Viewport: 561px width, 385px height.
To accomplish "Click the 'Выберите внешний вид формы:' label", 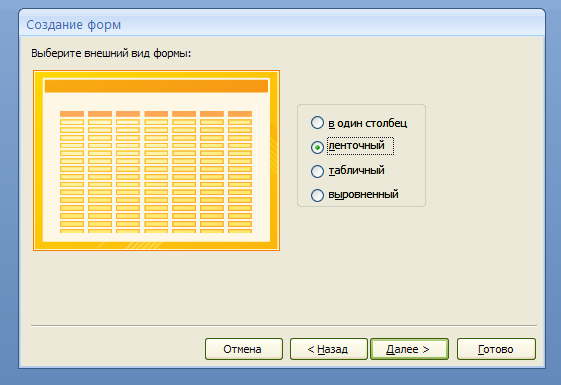I will point(111,53).
